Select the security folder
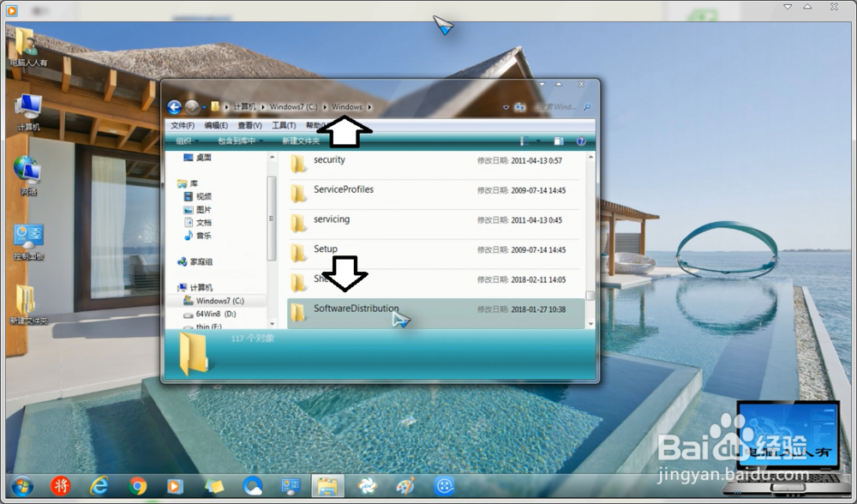Image resolution: width=857 pixels, height=504 pixels. tap(434, 164)
